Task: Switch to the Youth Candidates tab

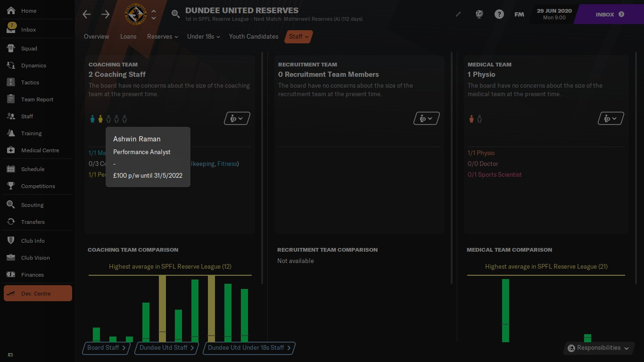Action: pos(253,36)
